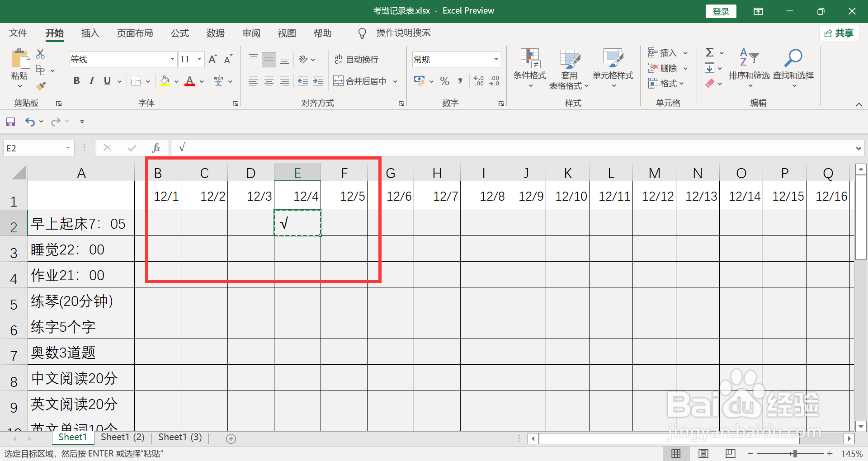Click the Clear eraser icon
868x461 pixels.
click(x=710, y=83)
